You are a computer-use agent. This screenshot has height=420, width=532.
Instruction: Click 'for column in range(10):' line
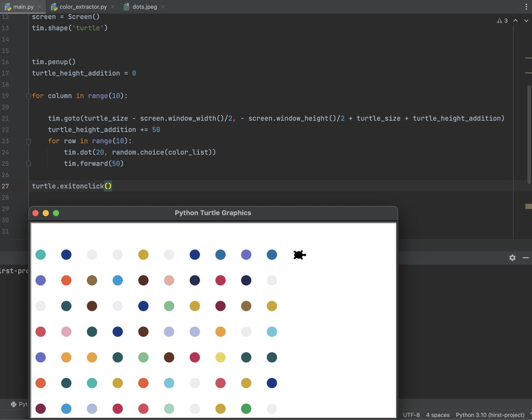tap(80, 96)
